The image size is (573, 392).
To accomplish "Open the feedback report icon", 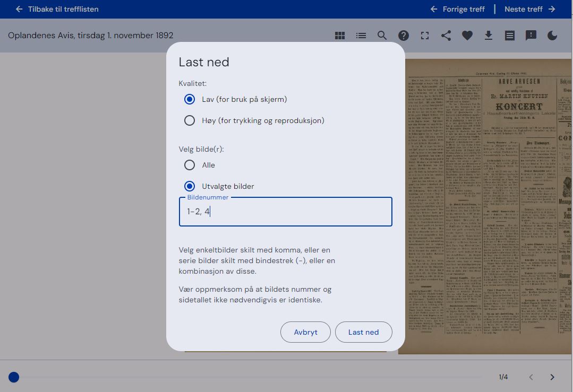I will 531,36.
